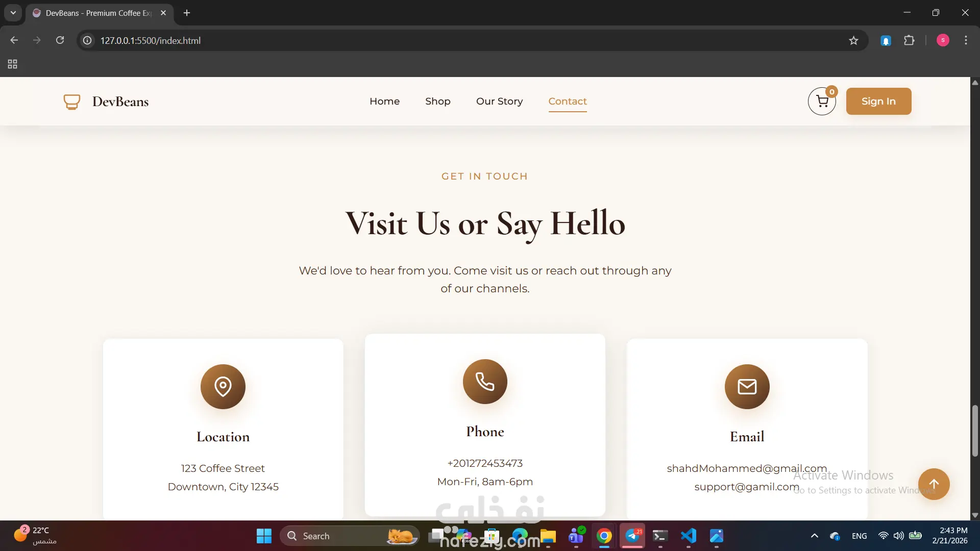Click the Contact nav link
This screenshot has width=980, height=551.
[x=567, y=102]
